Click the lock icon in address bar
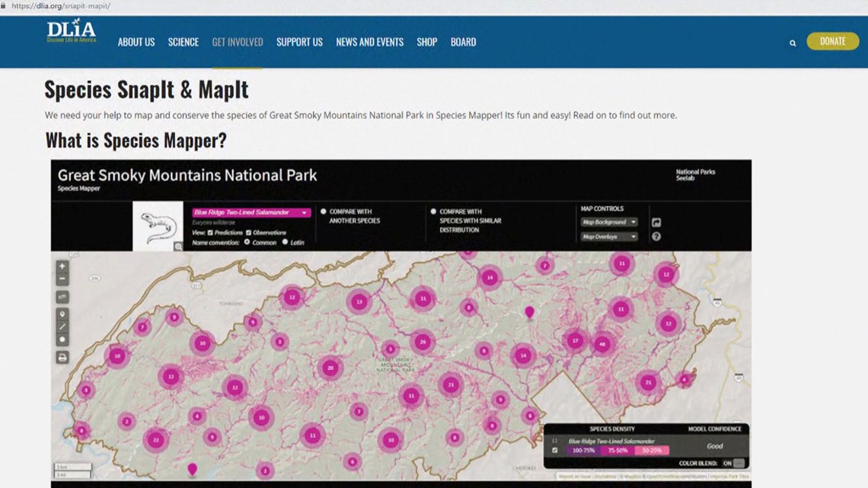868x488 pixels. [3, 5]
